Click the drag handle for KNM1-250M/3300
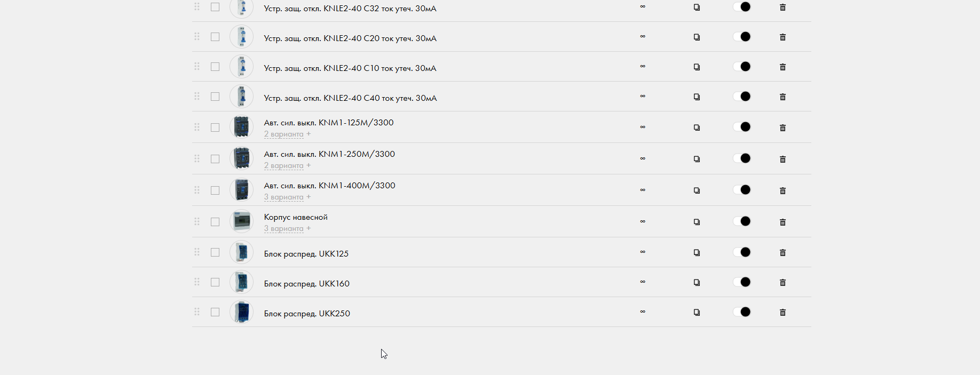This screenshot has height=375, width=980. pos(197,158)
